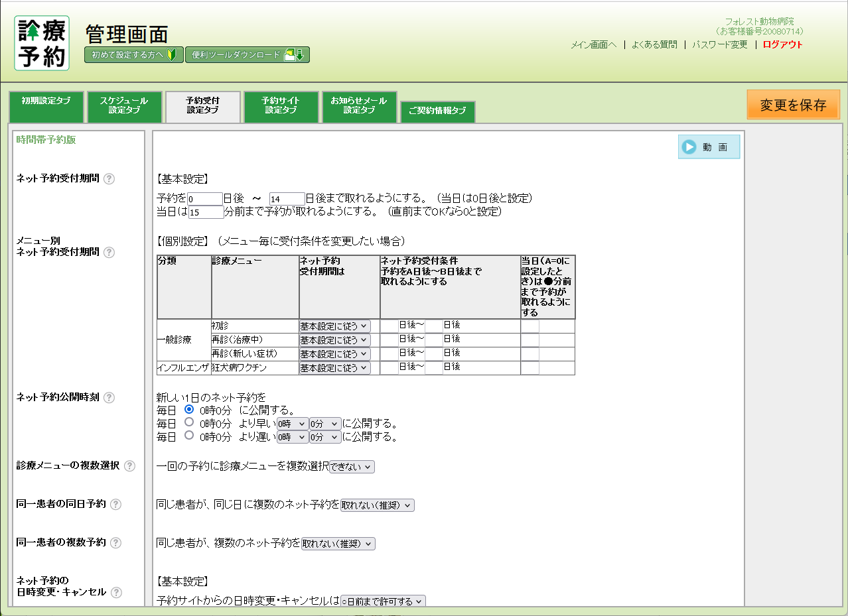Click the 変更を保存 button
848x616 pixels.
click(793, 104)
